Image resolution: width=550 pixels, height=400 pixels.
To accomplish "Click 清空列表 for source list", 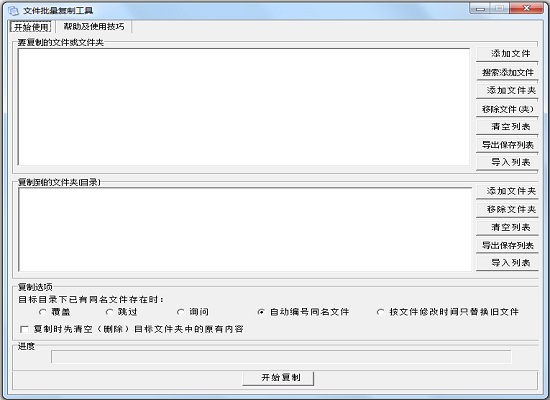I will (x=507, y=127).
